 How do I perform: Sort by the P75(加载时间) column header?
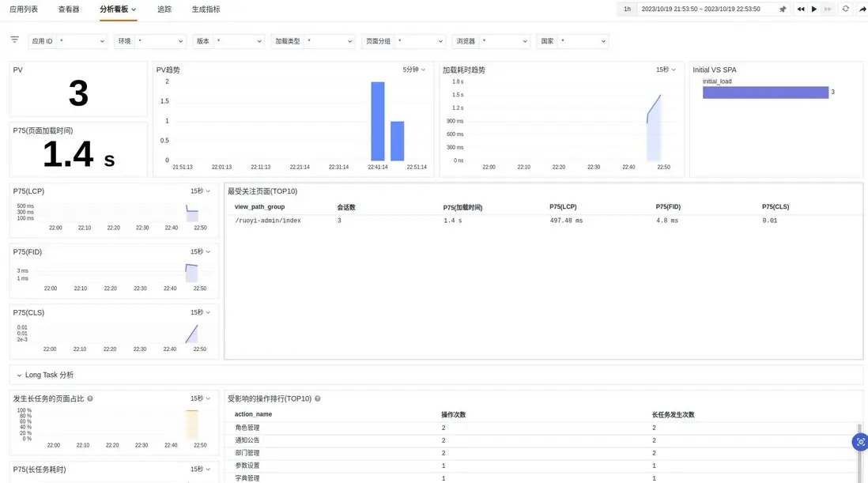[462, 207]
